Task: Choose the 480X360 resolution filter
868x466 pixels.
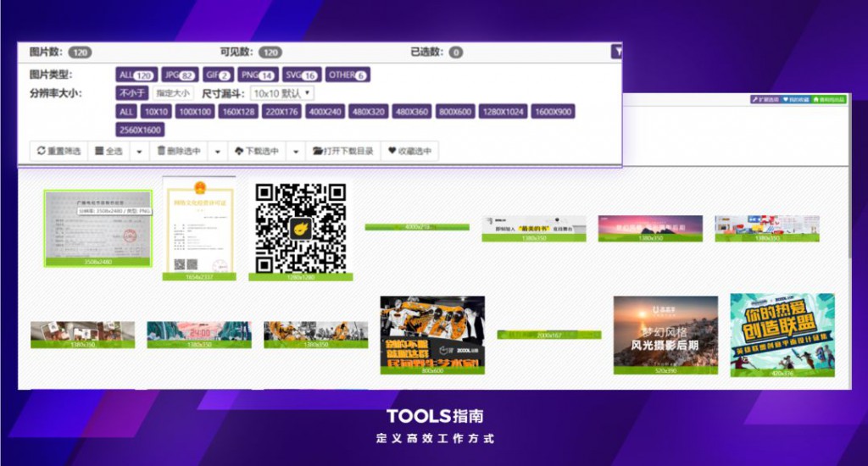Action: pos(412,112)
